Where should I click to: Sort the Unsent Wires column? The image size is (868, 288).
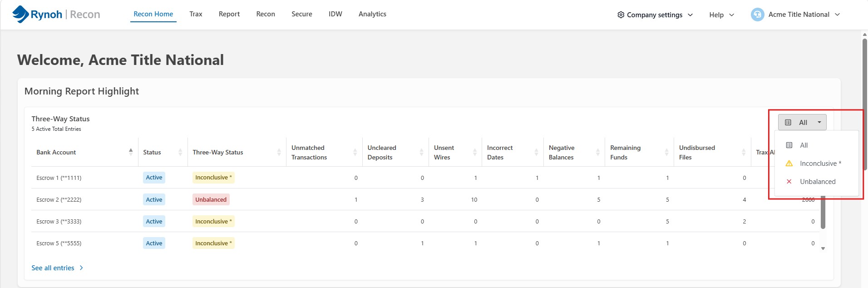tap(475, 152)
